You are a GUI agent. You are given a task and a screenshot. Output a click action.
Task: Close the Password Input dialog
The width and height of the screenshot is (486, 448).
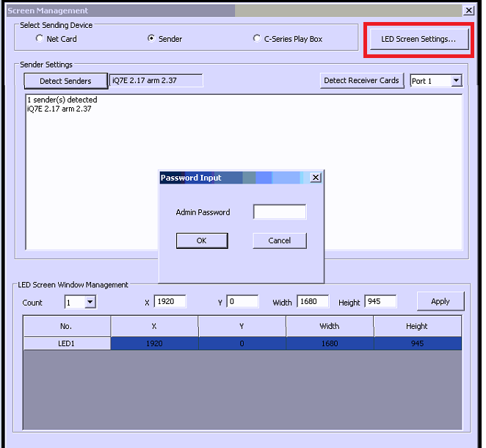click(315, 178)
